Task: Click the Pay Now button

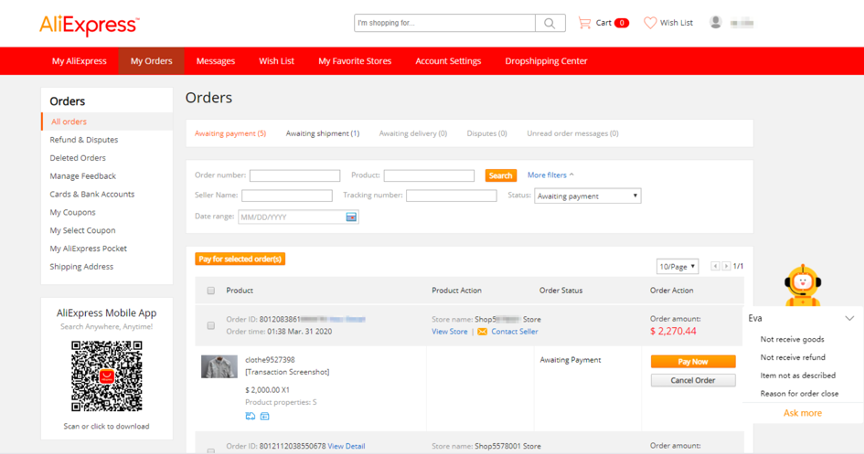Action: point(693,361)
